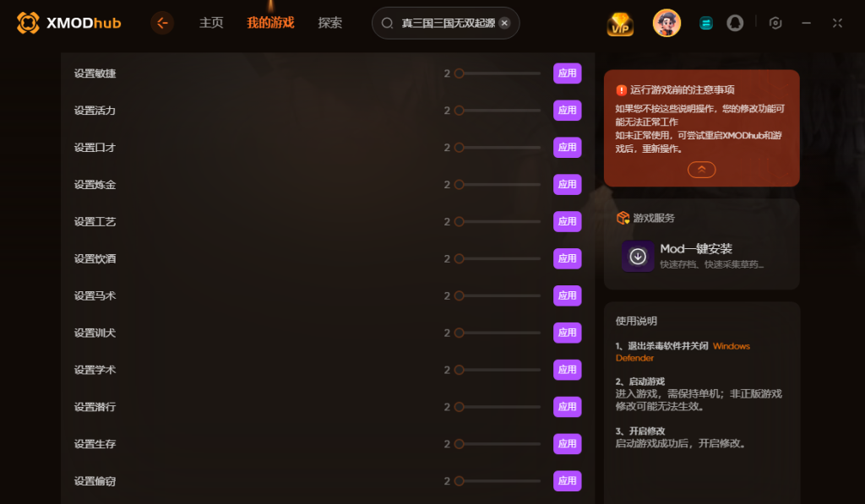The width and height of the screenshot is (865, 504).
Task: Click the 设置马术 slider track
Action: click(498, 296)
